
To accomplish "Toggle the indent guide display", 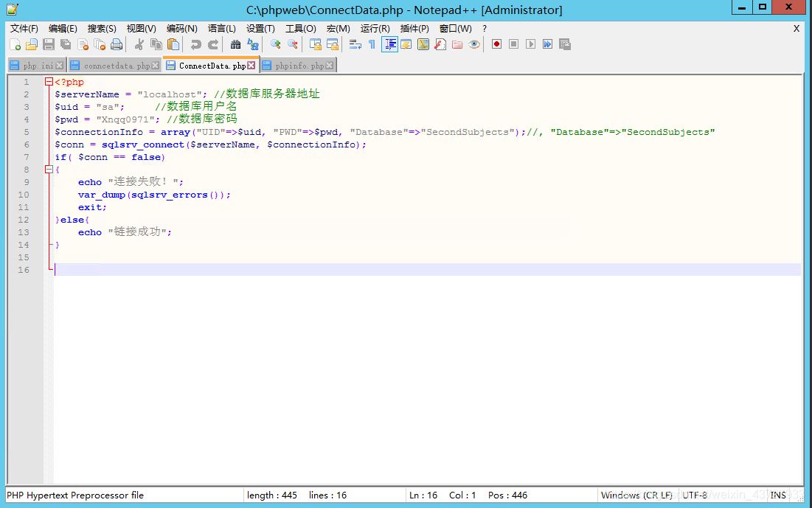I will [x=389, y=44].
